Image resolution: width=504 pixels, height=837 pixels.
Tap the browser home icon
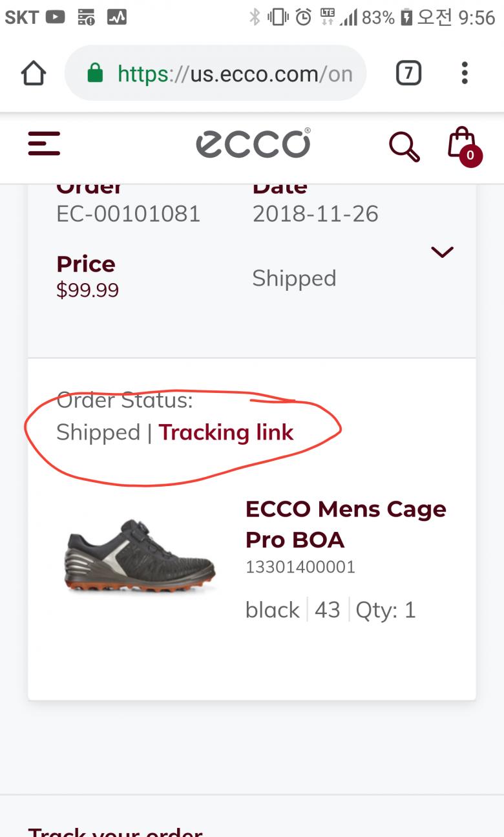point(34,73)
